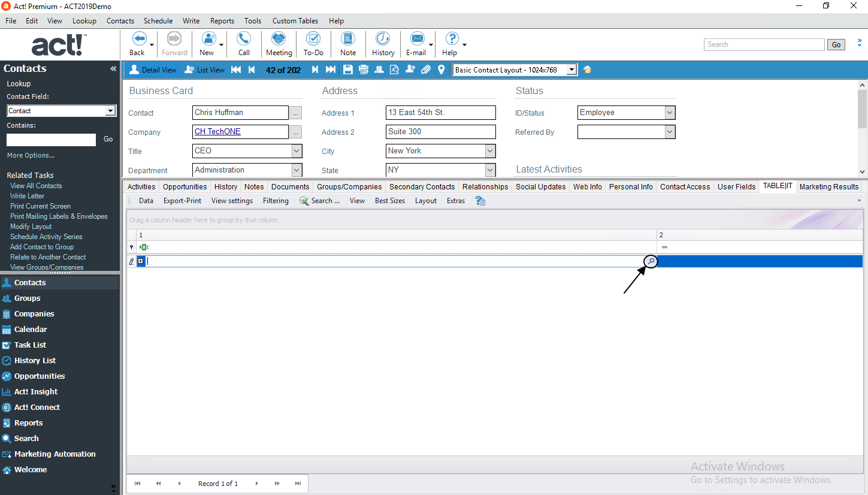Click Schedule Activity Series task link
This screenshot has height=495, width=868.
[x=46, y=237]
